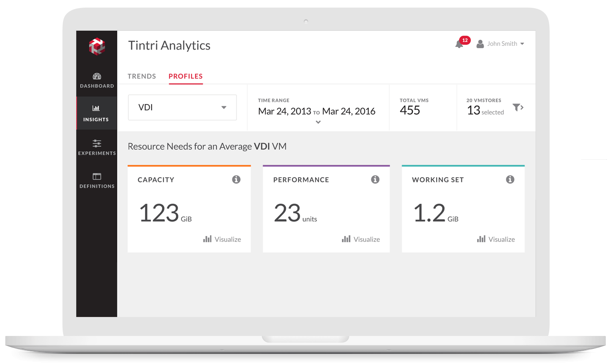The width and height of the screenshot is (613, 364).
Task: Expand the time range chevron
Action: point(318,122)
